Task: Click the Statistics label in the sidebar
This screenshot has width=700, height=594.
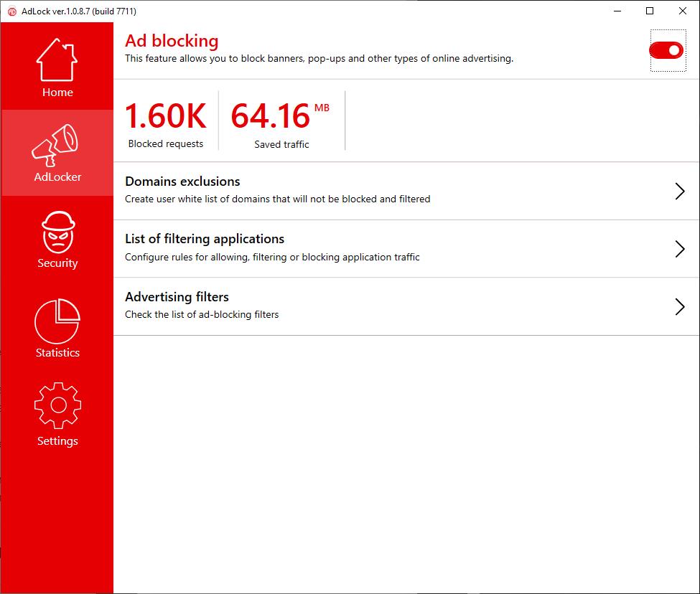Action: click(x=57, y=353)
